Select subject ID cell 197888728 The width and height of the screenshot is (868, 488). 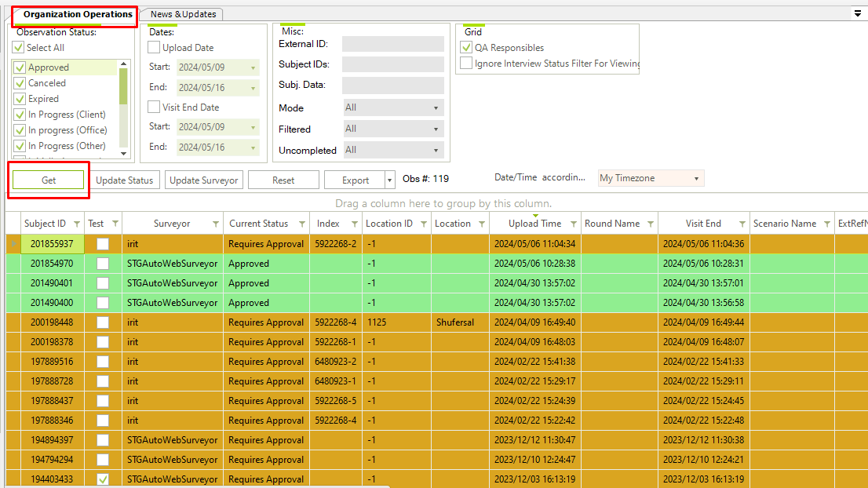[52, 381]
